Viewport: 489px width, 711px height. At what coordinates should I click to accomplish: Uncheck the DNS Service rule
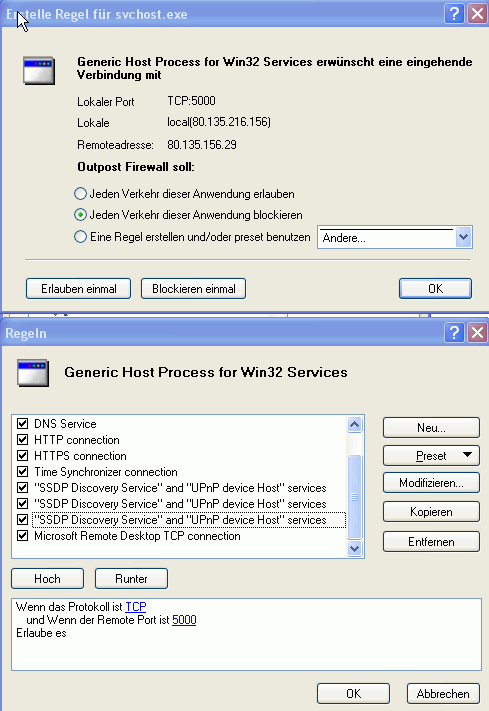click(22, 424)
